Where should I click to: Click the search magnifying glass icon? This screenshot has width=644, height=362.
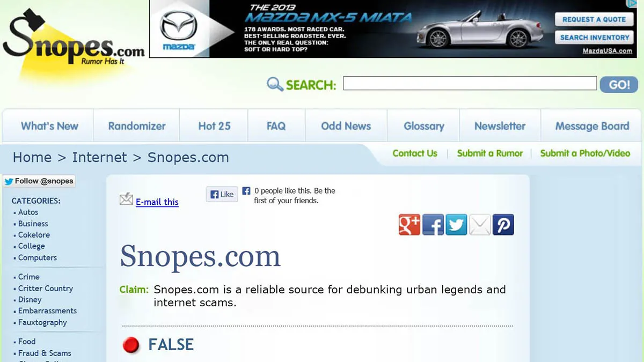tap(275, 84)
